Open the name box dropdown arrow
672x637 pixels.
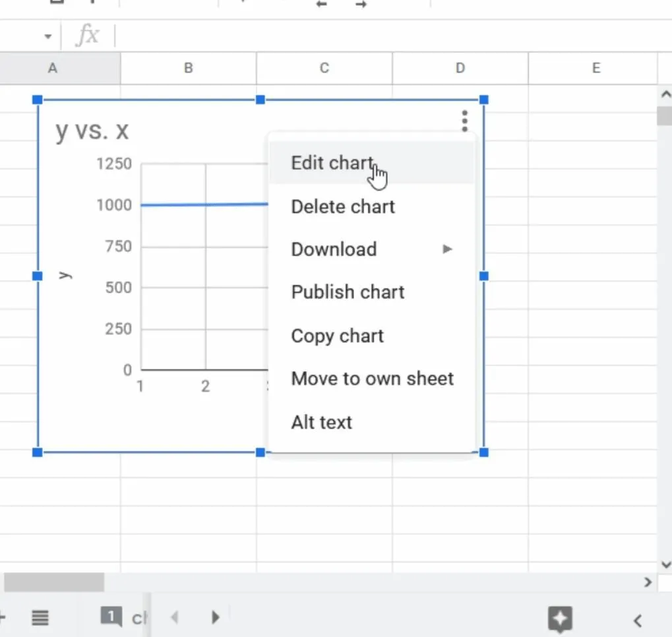[48, 36]
